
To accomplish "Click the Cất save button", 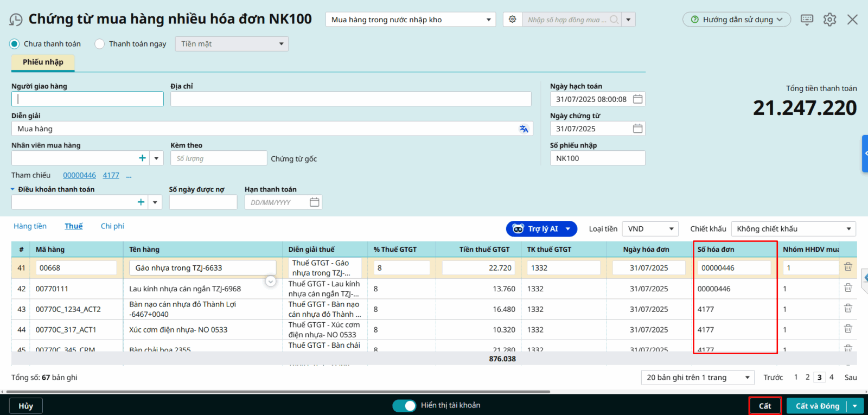I will tap(764, 406).
